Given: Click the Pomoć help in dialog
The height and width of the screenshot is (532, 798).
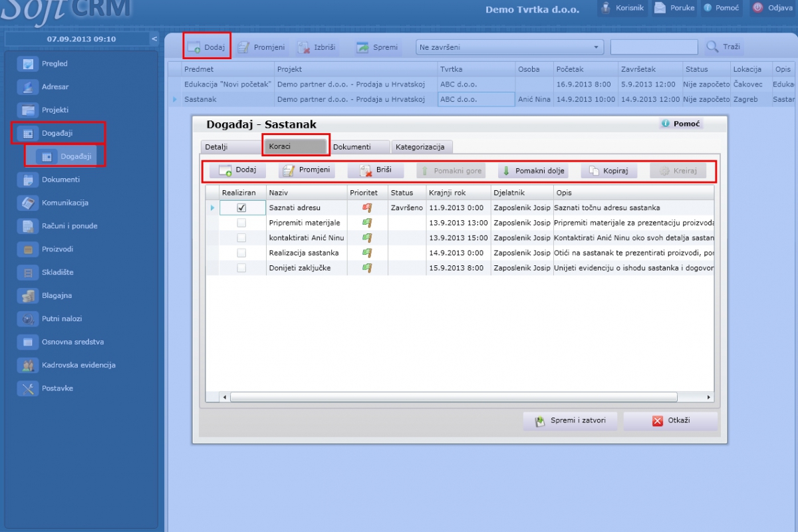Looking at the screenshot, I should pos(680,124).
